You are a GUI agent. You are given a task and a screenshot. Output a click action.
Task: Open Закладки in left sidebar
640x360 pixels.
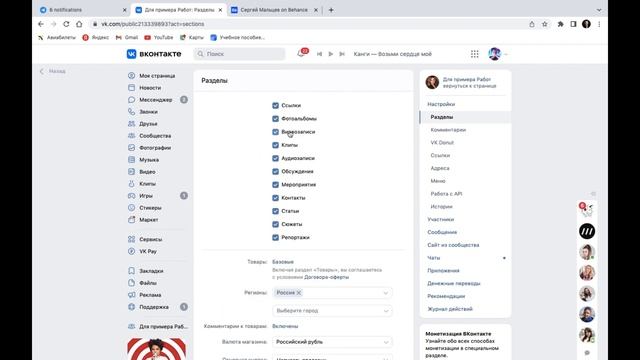tap(151, 271)
